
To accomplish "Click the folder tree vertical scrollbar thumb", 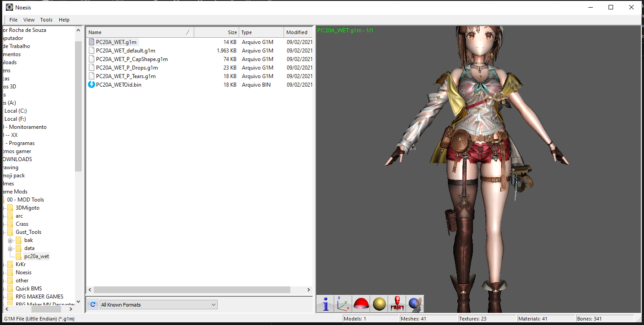I will pos(79,106).
